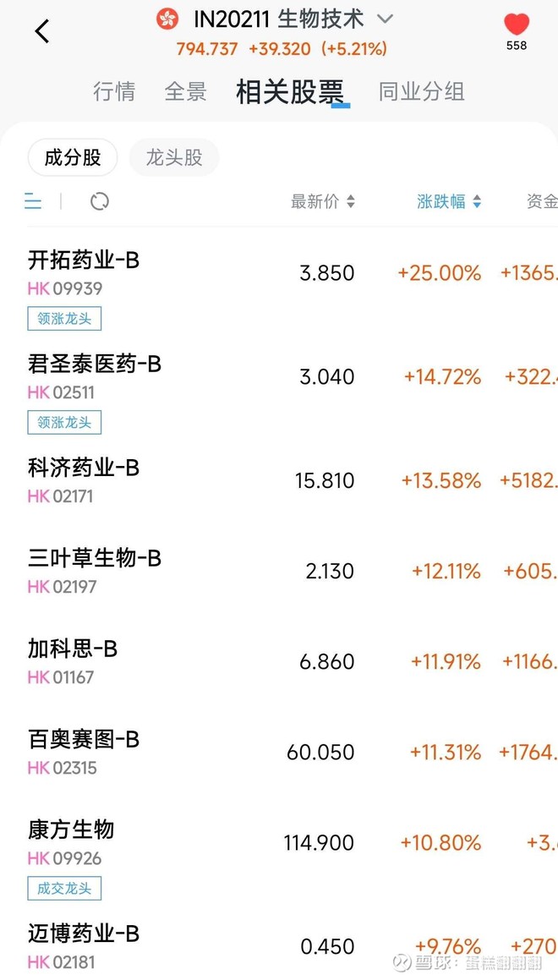558x980 pixels.
Task: Select the 成分股 filter chip
Action: [x=72, y=157]
